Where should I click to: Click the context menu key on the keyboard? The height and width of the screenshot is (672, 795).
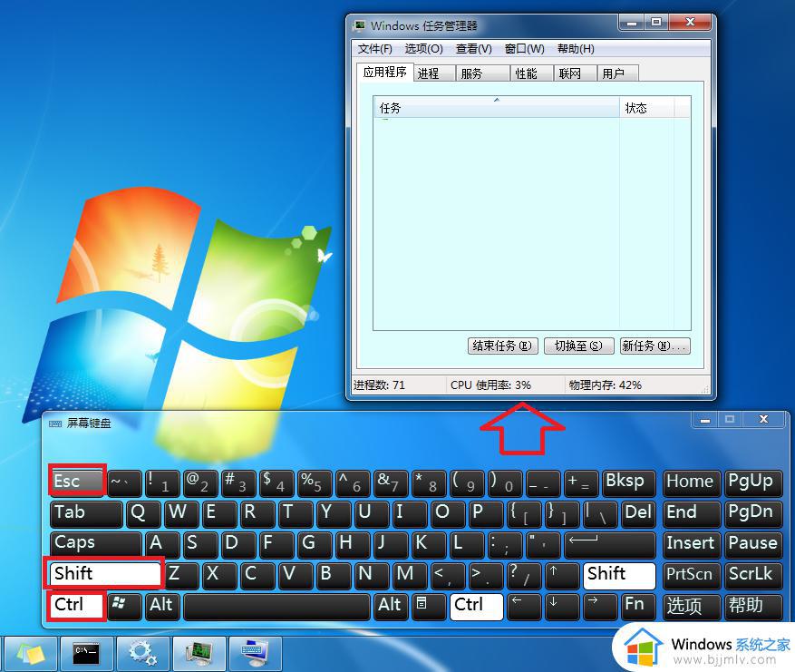429,607
